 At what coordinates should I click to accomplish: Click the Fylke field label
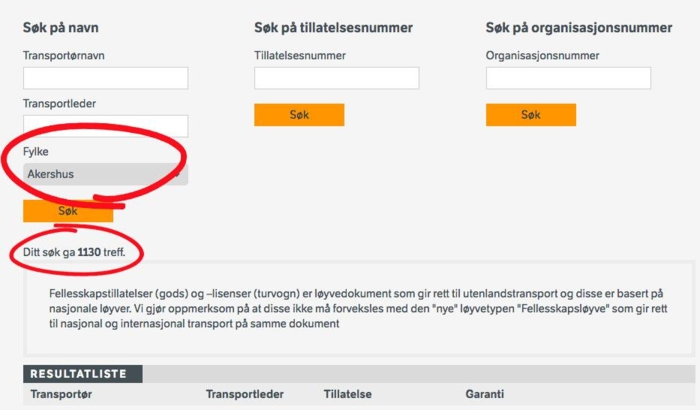tap(36, 152)
